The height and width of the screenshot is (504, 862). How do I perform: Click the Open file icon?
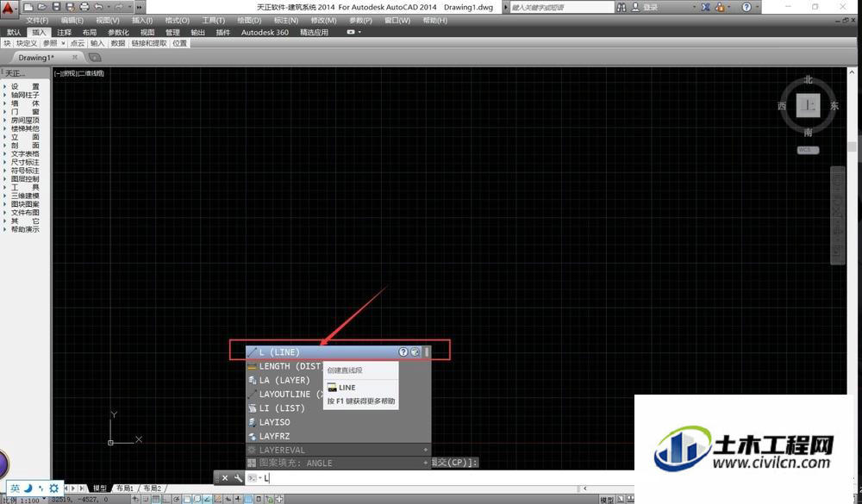point(42,7)
